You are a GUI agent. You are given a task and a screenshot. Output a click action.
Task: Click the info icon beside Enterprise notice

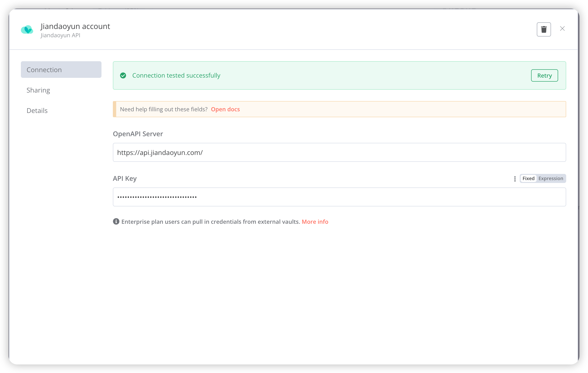[116, 221]
